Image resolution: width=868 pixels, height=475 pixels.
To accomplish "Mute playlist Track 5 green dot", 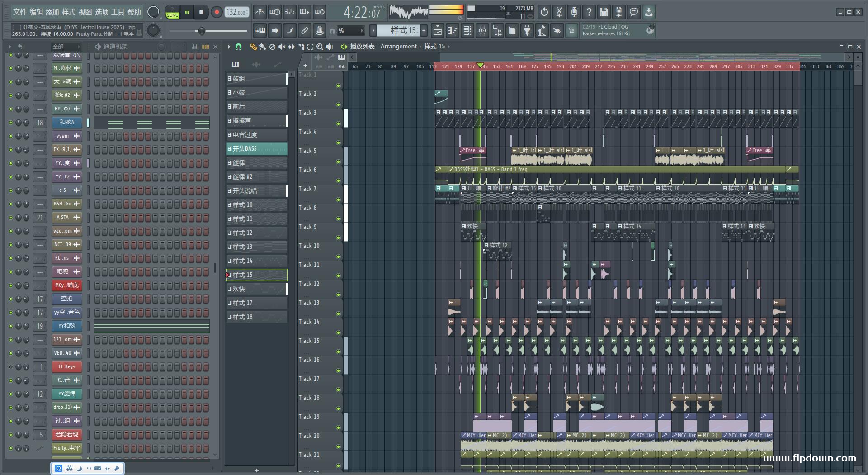I will (338, 162).
